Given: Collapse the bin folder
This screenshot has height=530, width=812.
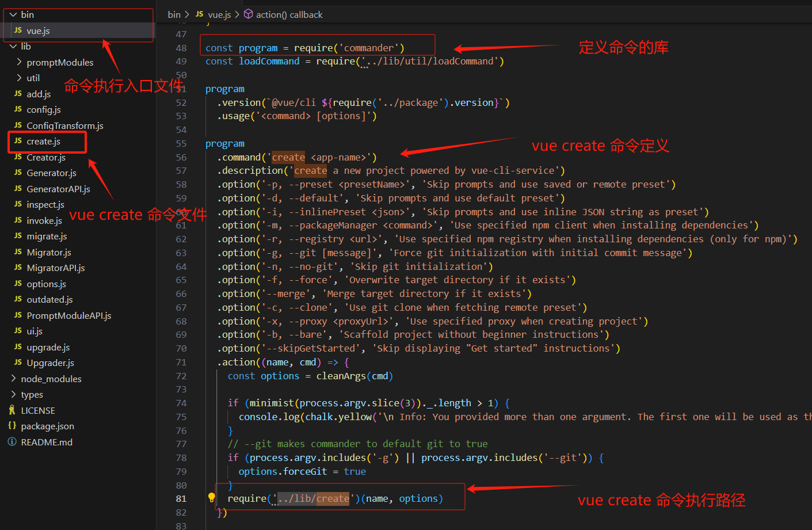Looking at the screenshot, I should click(x=13, y=14).
